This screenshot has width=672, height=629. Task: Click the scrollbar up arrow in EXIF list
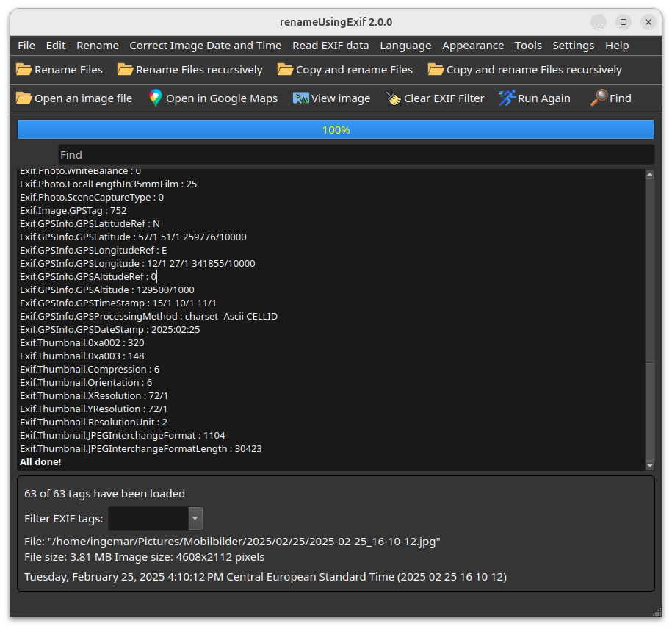pos(650,174)
